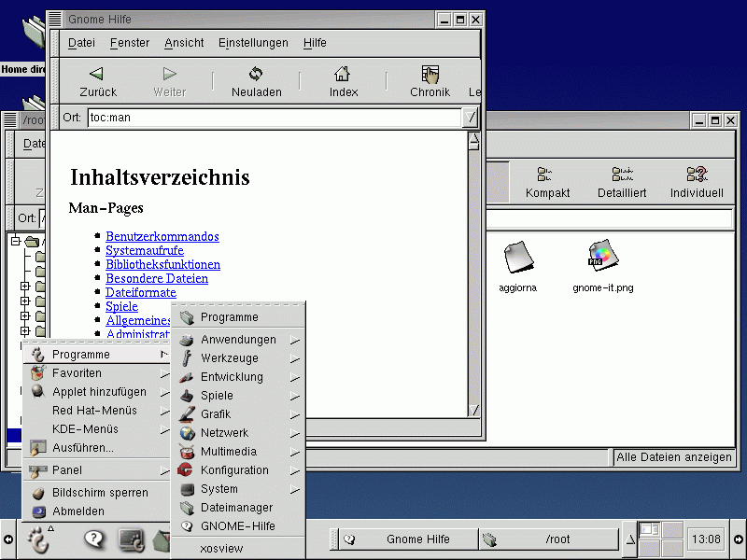Click the help question-mark panel launcher
The image size is (747, 560).
coord(94,539)
